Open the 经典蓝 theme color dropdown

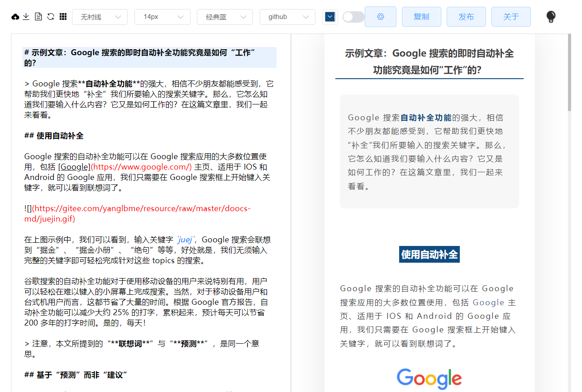pos(224,17)
